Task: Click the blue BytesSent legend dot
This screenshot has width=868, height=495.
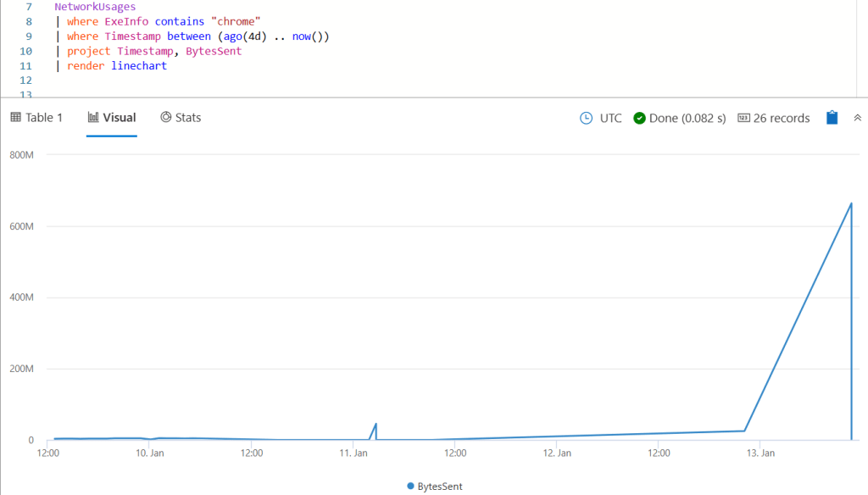Action: [x=411, y=487]
